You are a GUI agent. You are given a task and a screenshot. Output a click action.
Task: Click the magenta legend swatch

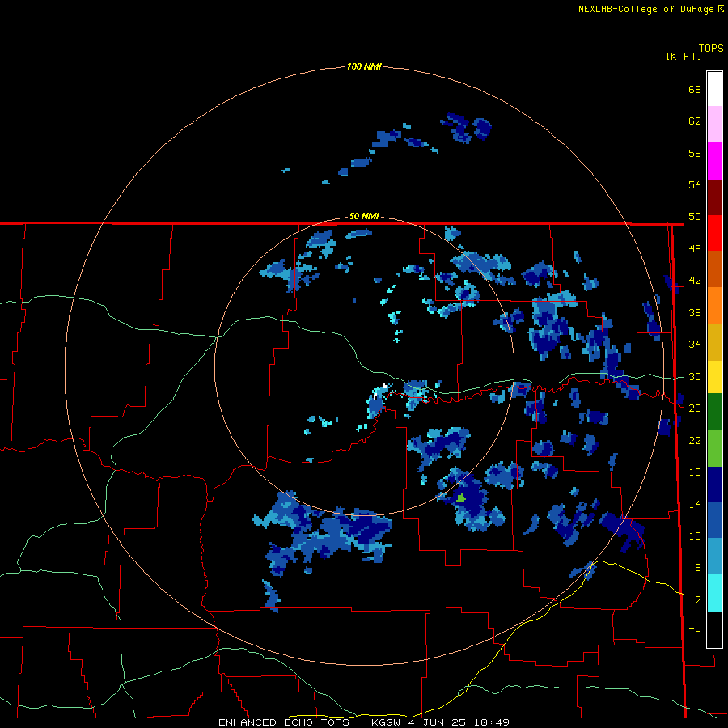[714, 161]
